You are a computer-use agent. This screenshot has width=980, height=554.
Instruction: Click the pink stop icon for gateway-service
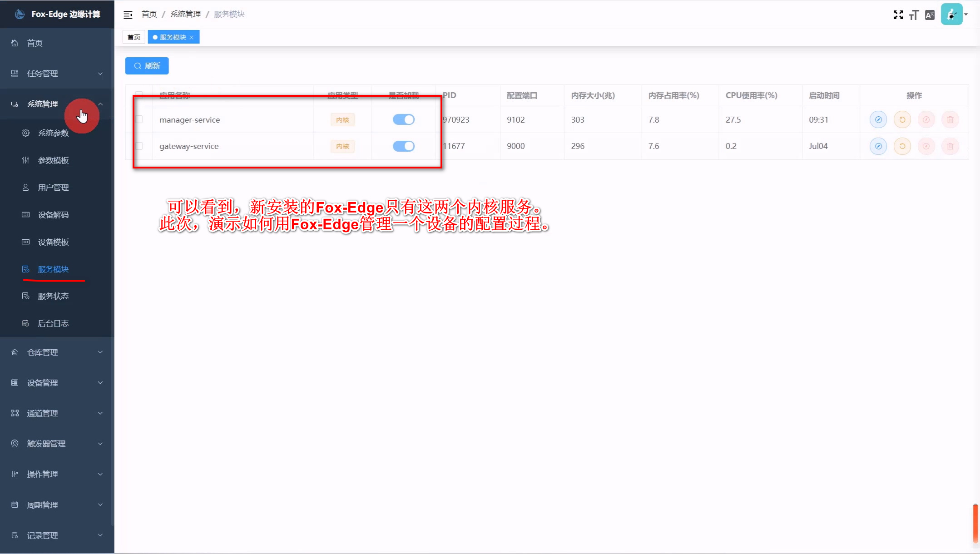[x=926, y=146]
